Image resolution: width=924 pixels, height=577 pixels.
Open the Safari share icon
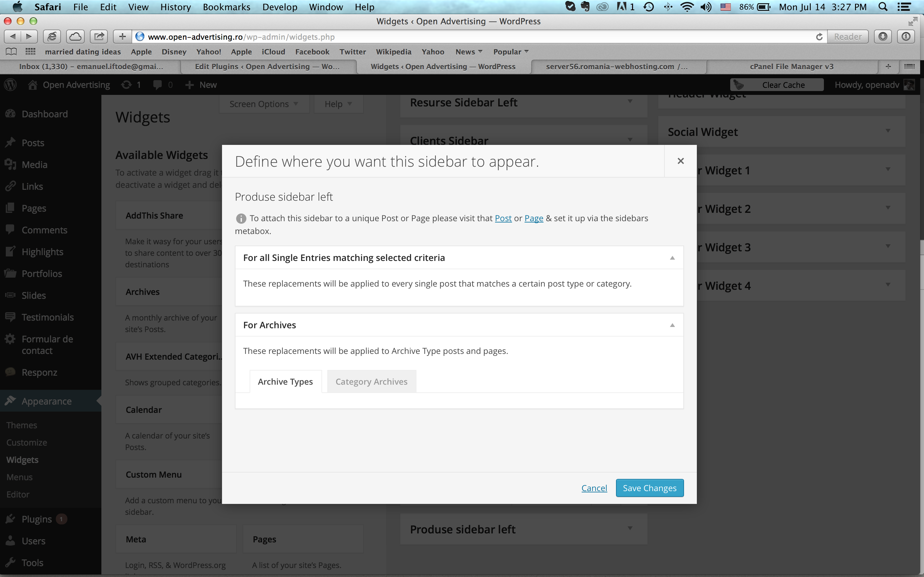point(99,37)
